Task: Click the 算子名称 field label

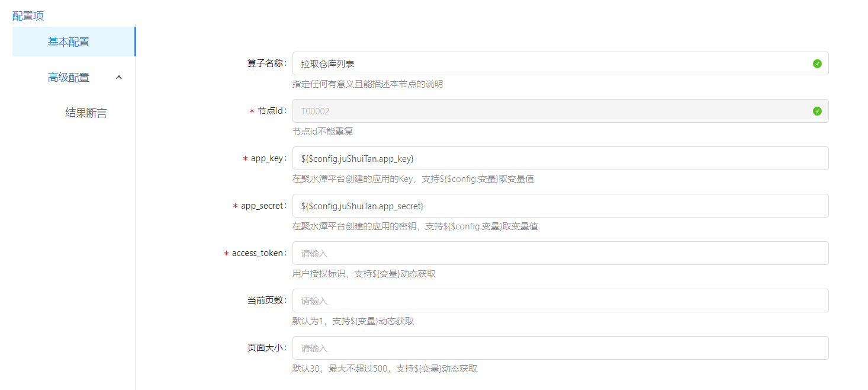Action: [x=266, y=63]
